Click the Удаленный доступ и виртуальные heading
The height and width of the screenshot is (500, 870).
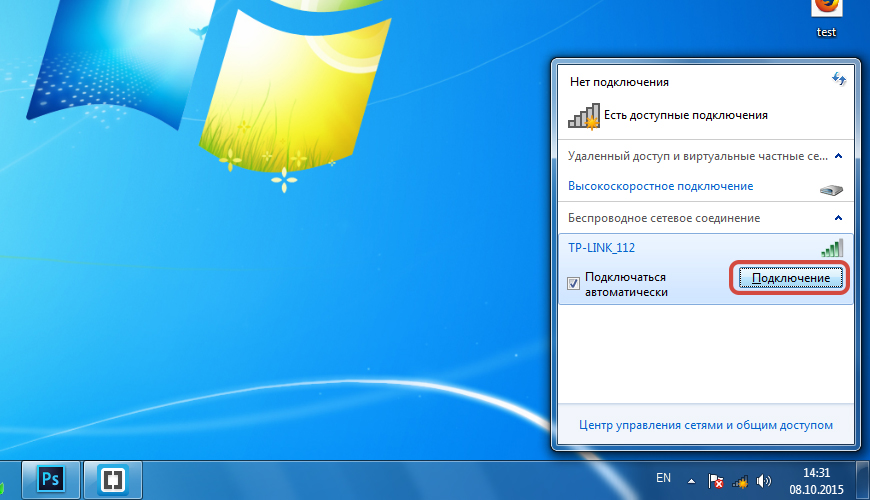tap(697, 156)
